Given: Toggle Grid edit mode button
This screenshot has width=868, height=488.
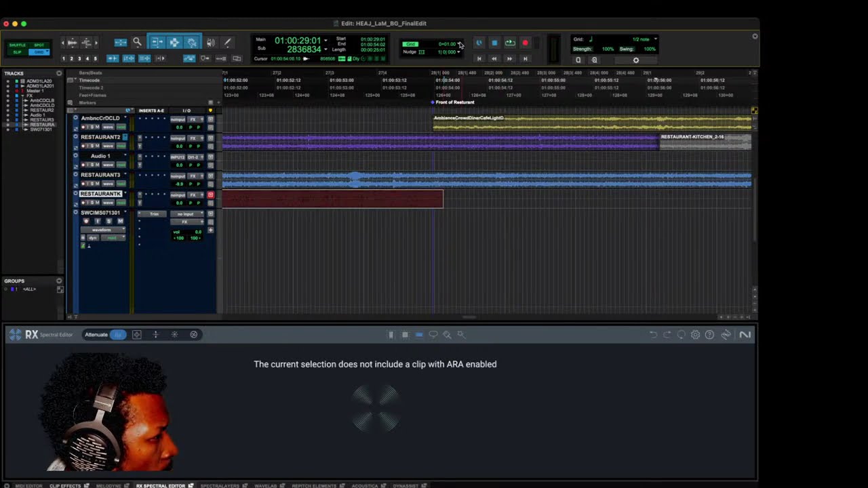Looking at the screenshot, I should 39,52.
